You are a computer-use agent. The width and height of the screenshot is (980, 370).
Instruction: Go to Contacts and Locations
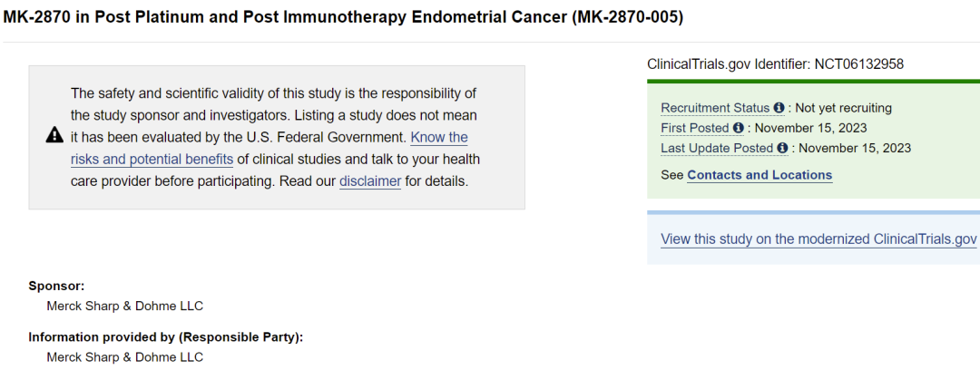point(759,175)
